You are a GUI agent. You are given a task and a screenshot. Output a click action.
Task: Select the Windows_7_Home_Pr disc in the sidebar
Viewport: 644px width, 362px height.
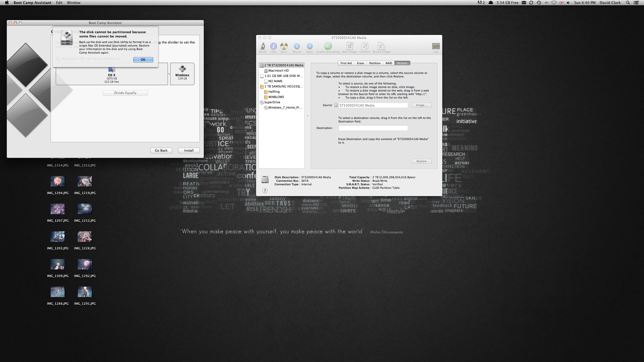281,107
